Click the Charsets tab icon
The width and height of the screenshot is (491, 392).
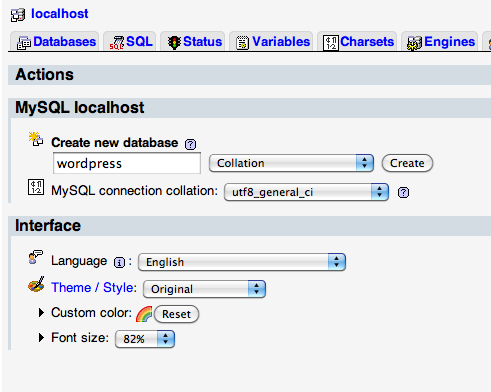click(x=331, y=43)
